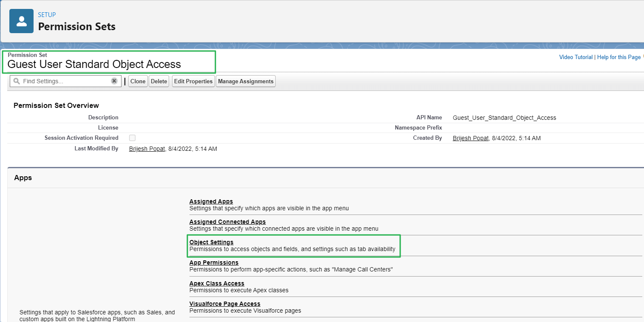This screenshot has height=322, width=644.
Task: Open Visualforce Page Access settings
Action: pos(225,304)
